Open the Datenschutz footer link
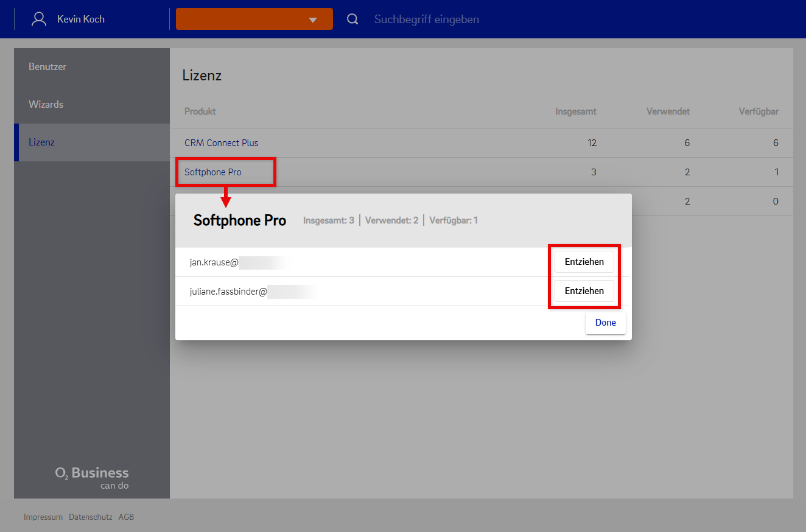806x532 pixels. tap(91, 517)
